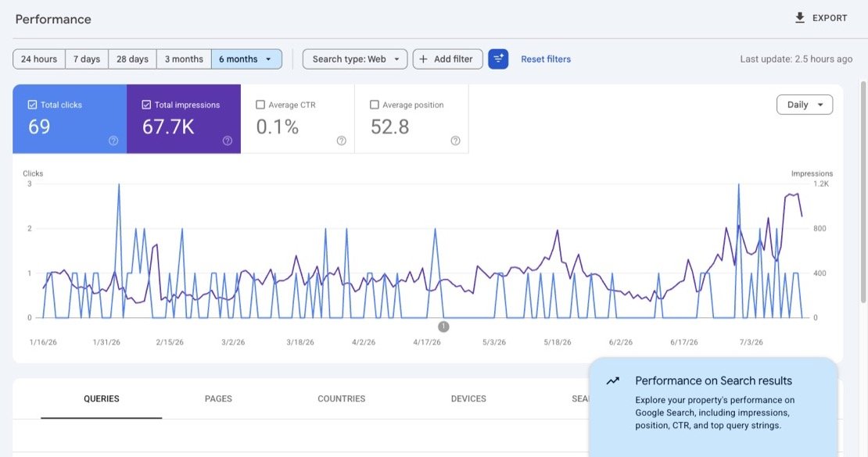The height and width of the screenshot is (457, 868).
Task: Switch to the Devices tab
Action: pyautogui.click(x=468, y=398)
